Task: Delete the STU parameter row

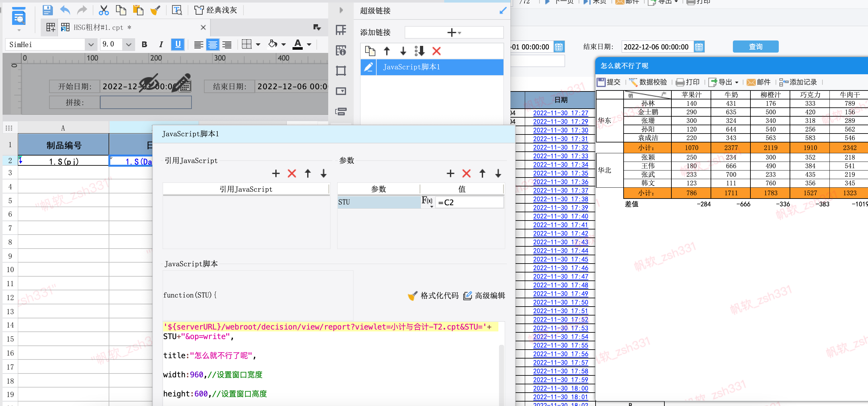Action: pyautogui.click(x=467, y=173)
